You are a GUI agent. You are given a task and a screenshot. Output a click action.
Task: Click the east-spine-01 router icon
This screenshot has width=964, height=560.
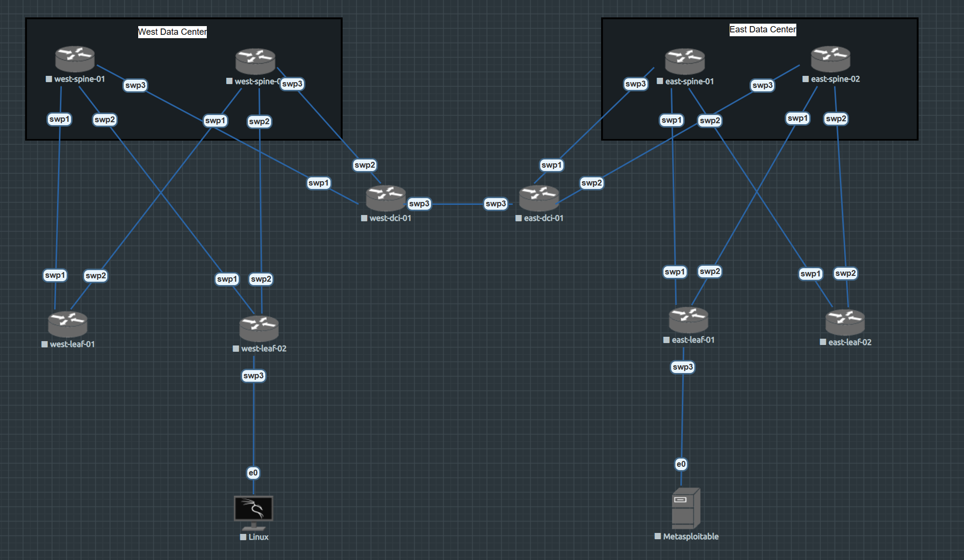685,61
